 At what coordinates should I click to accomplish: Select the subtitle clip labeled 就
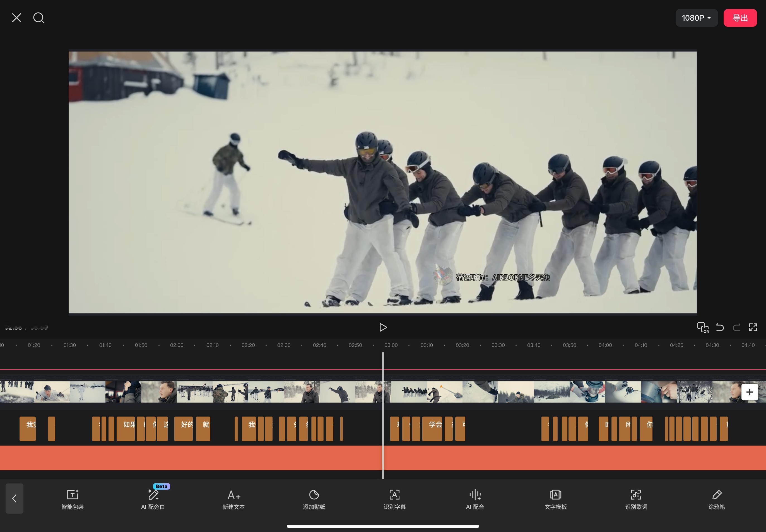tap(203, 429)
